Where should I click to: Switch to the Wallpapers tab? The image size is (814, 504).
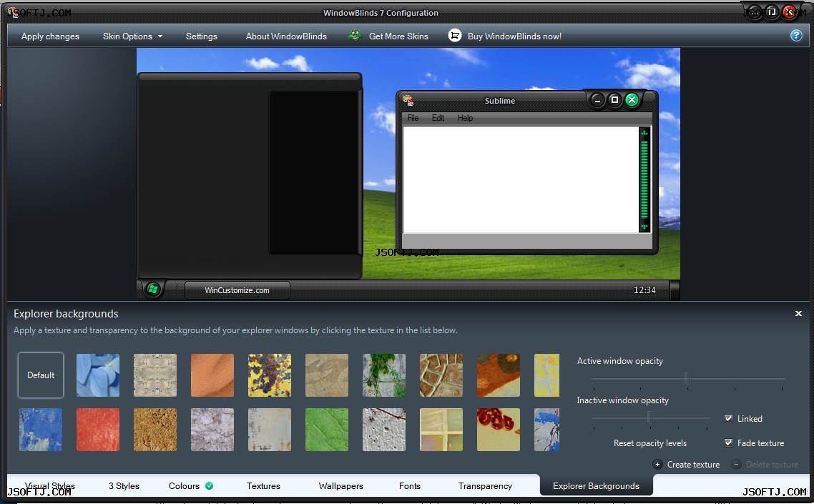point(340,486)
